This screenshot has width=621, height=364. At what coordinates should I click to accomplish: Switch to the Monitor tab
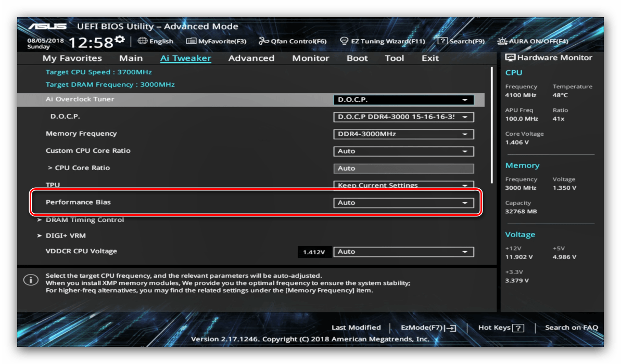coord(311,58)
